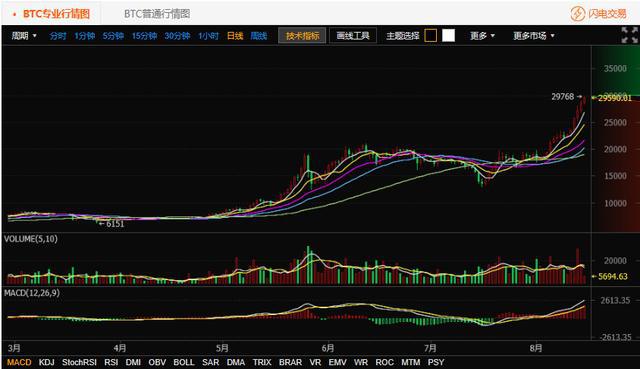Select the SAR indicator tab
The height and width of the screenshot is (369, 640).
coord(211,362)
